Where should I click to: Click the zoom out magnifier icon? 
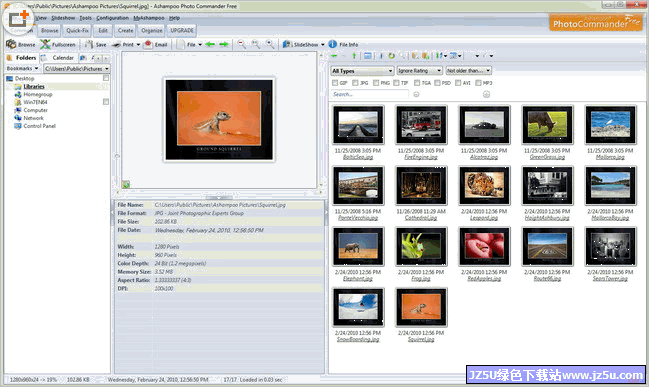241,44
